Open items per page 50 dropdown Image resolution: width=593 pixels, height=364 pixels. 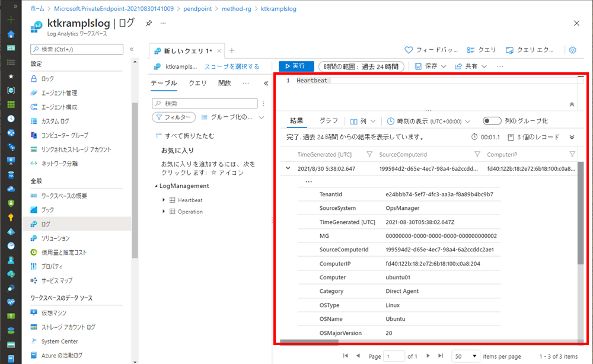pos(466,356)
